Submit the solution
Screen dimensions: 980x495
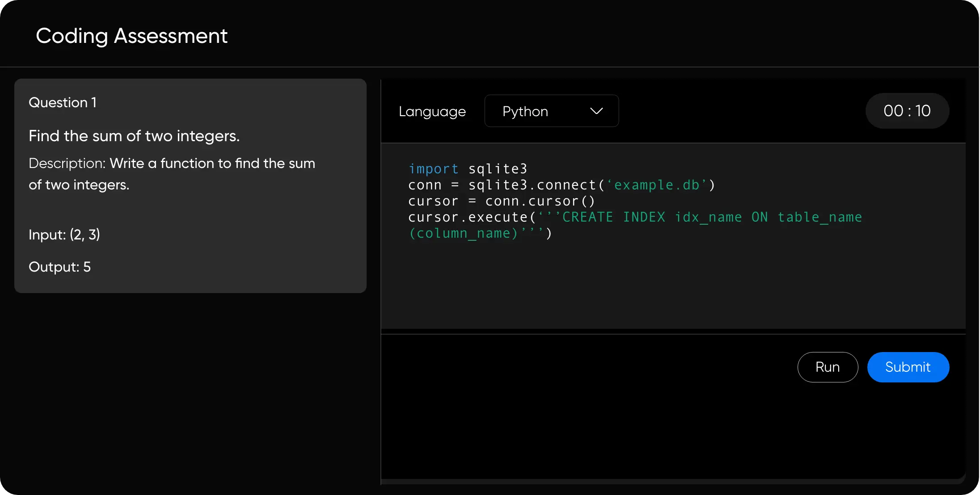pyautogui.click(x=908, y=367)
